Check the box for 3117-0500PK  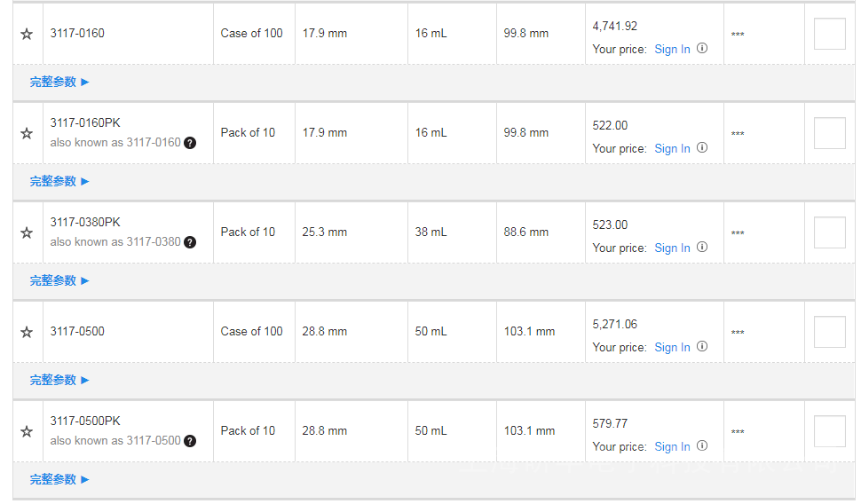(829, 431)
